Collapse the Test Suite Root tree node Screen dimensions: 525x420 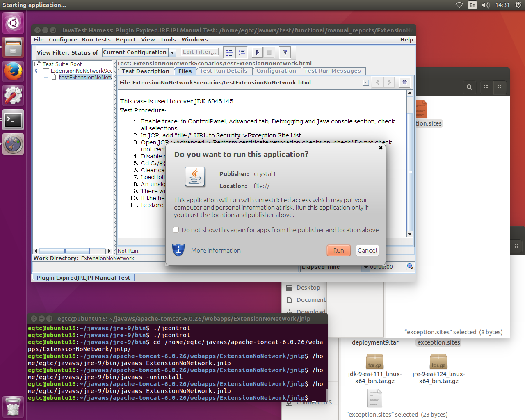point(38,64)
